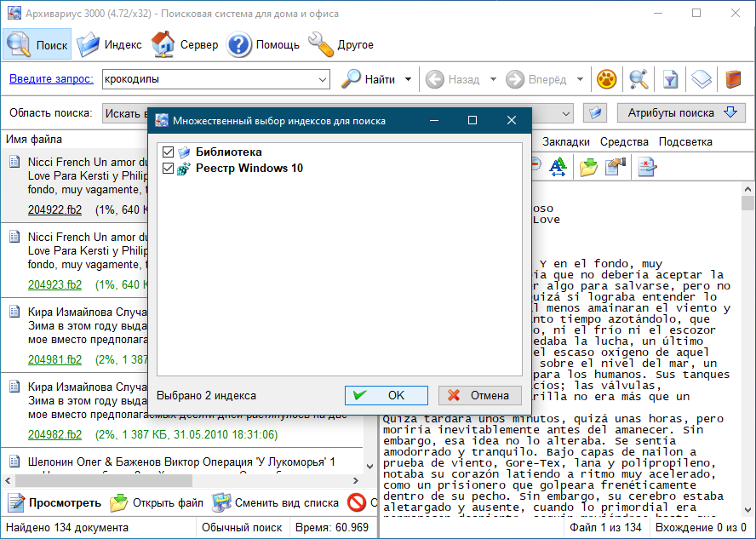Click the index folder icon beside search area
The image size is (756, 539).
point(594,113)
